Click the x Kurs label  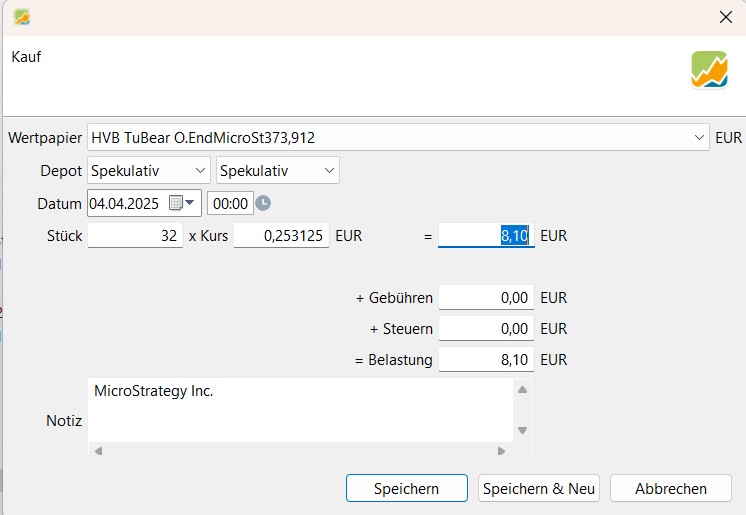click(x=208, y=236)
